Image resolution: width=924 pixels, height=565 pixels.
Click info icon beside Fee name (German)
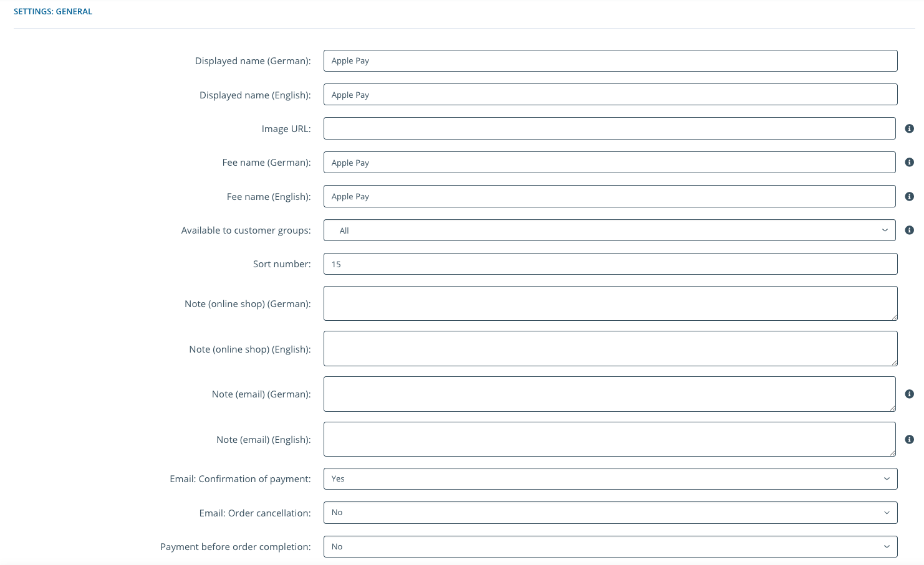[x=910, y=163]
